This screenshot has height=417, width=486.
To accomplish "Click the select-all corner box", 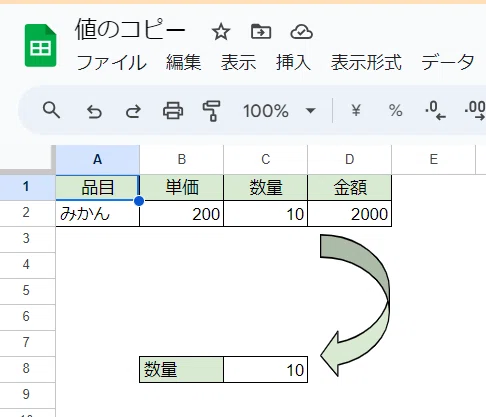I will (x=27, y=160).
